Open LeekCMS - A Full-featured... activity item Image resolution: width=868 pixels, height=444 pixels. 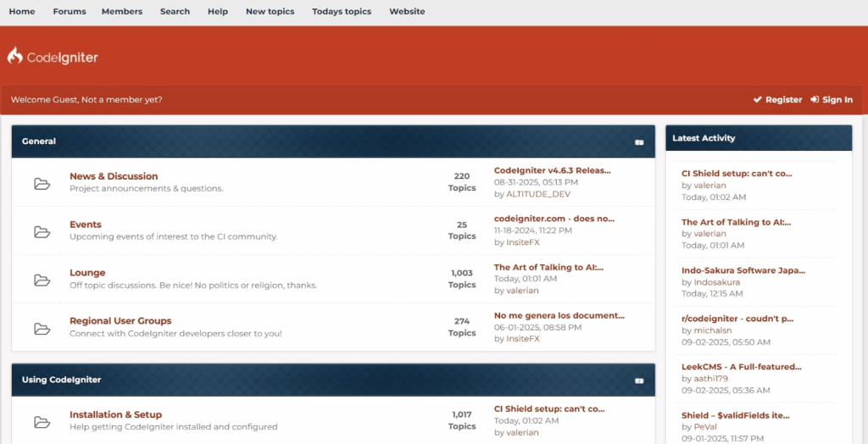tap(742, 367)
